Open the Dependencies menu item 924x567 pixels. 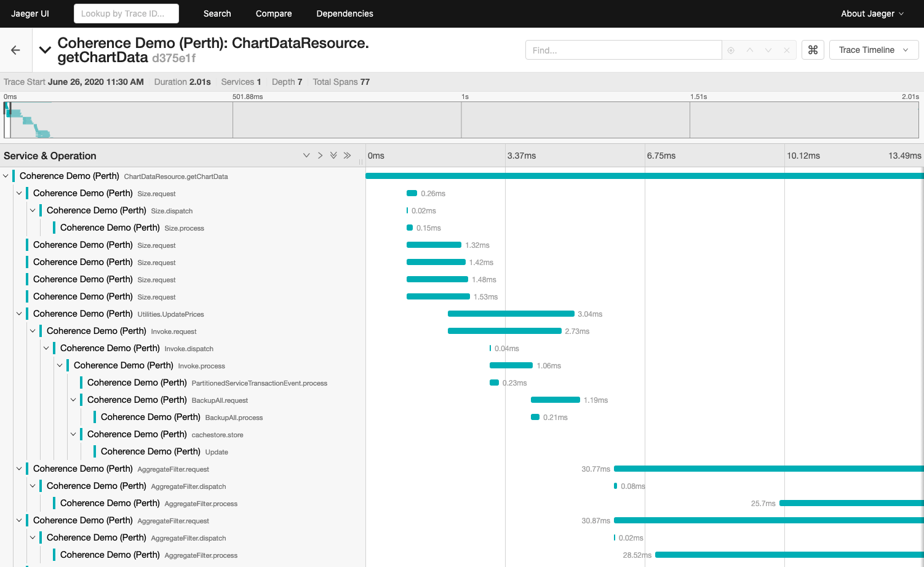click(x=345, y=14)
